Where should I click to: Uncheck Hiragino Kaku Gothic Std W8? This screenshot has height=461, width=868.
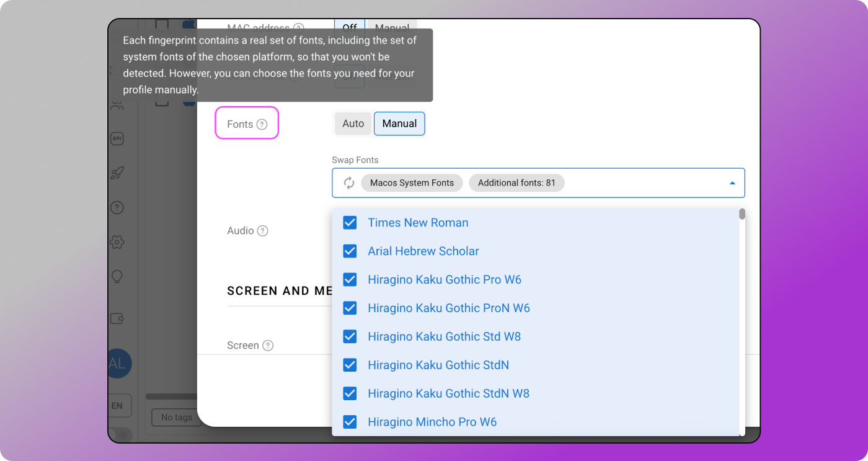(350, 337)
